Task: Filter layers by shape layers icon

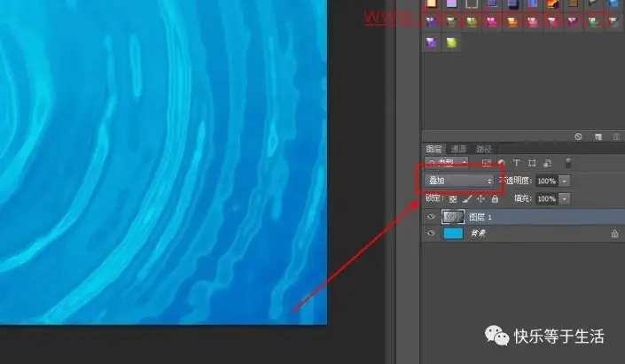Action: pyautogui.click(x=532, y=162)
